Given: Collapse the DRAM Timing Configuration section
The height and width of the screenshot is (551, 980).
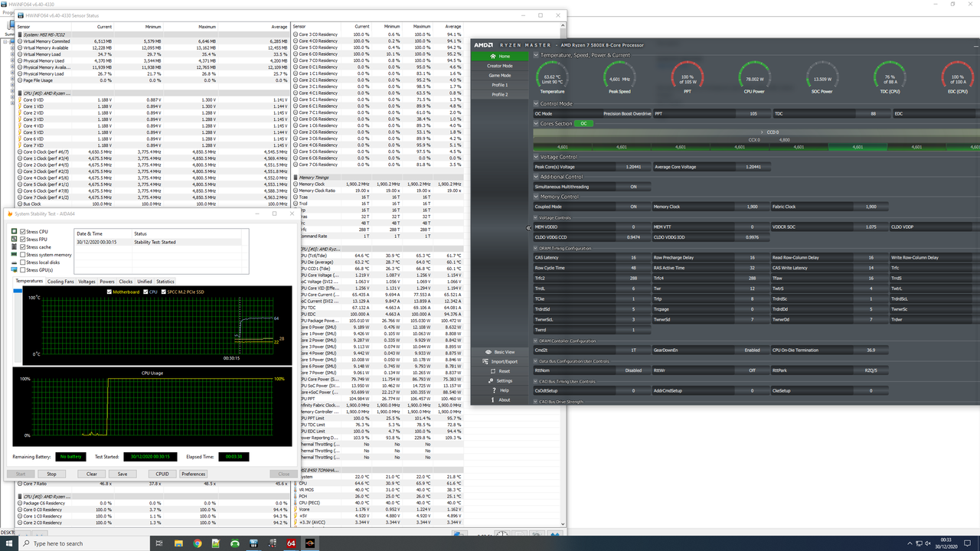Looking at the screenshot, I should [537, 248].
